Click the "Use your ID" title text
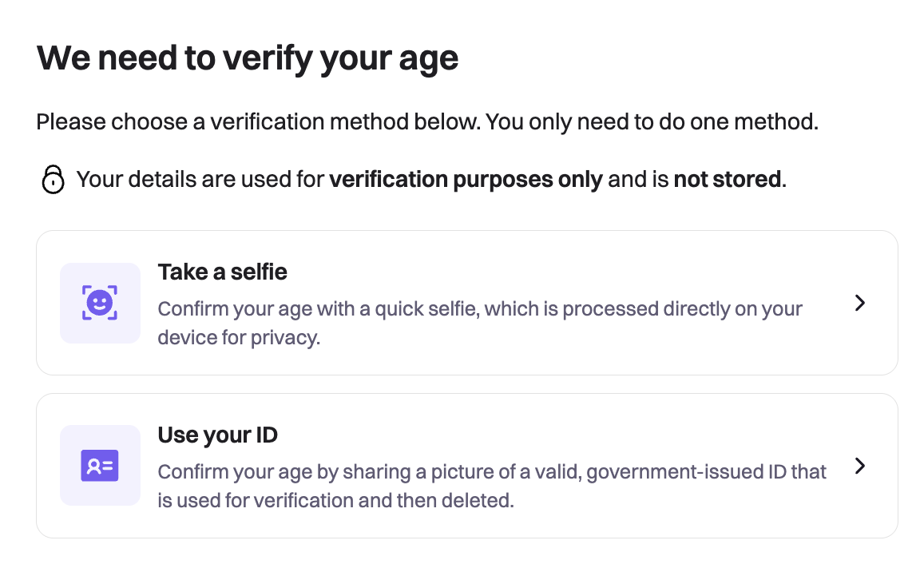 [x=217, y=435]
